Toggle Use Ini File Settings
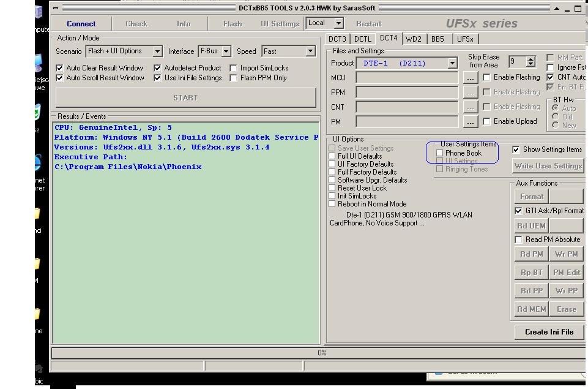Viewport: 588px width, 389px height. (x=157, y=78)
